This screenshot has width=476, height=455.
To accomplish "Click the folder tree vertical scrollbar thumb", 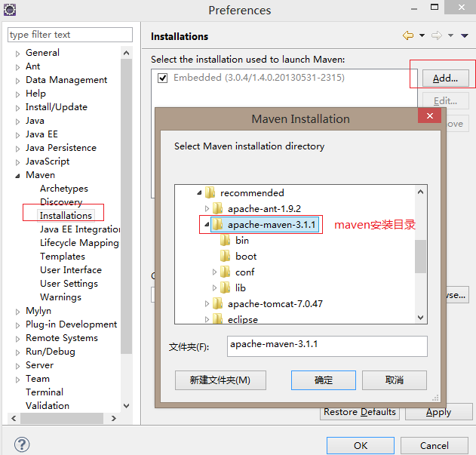I will pyautogui.click(x=420, y=257).
